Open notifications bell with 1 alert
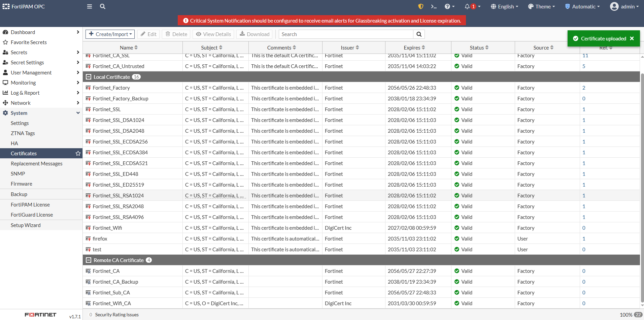Image resolution: width=644 pixels, height=320 pixels. [x=472, y=6]
